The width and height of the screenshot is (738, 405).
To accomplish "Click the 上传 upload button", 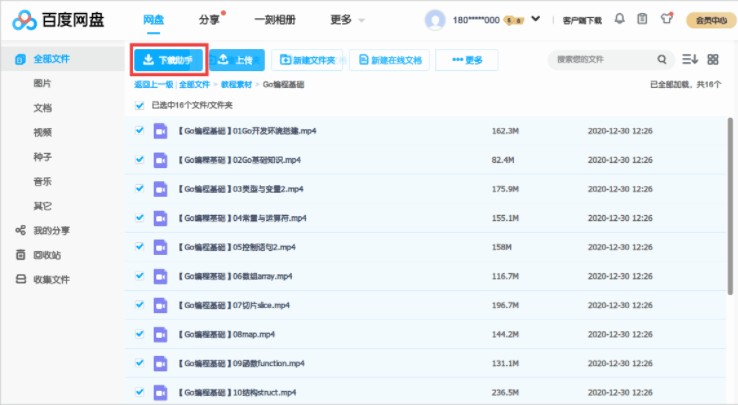I will (237, 60).
